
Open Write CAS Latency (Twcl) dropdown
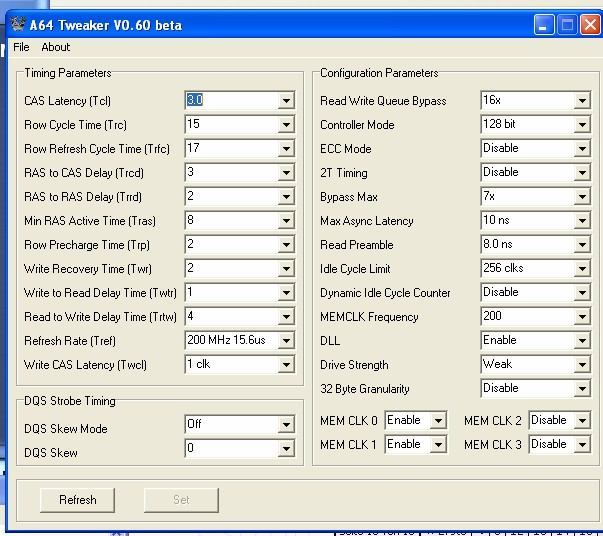(x=286, y=365)
